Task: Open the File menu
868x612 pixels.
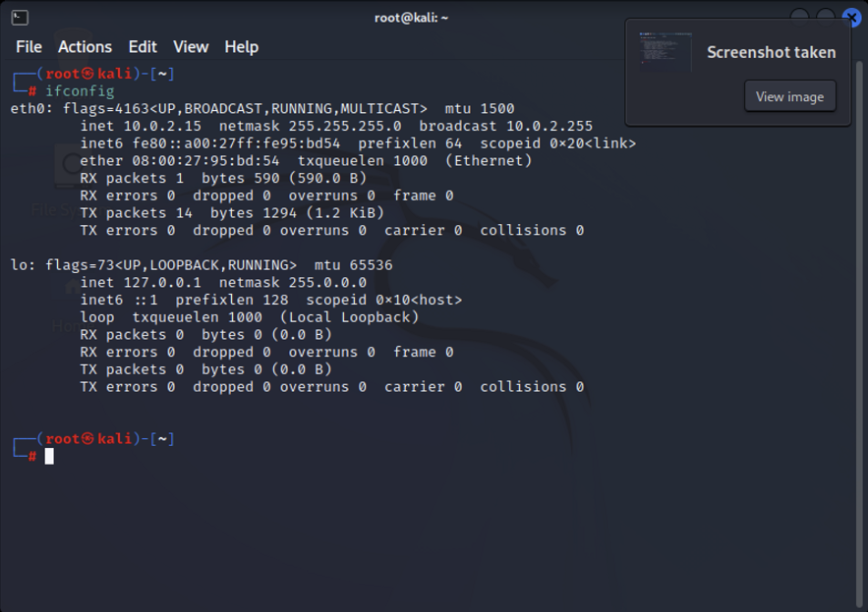Action: 28,46
